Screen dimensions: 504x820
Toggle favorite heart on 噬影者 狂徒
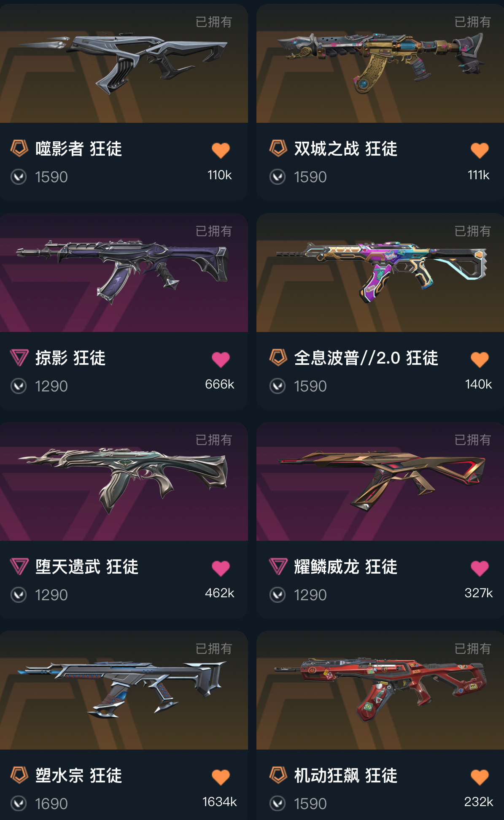click(x=221, y=150)
